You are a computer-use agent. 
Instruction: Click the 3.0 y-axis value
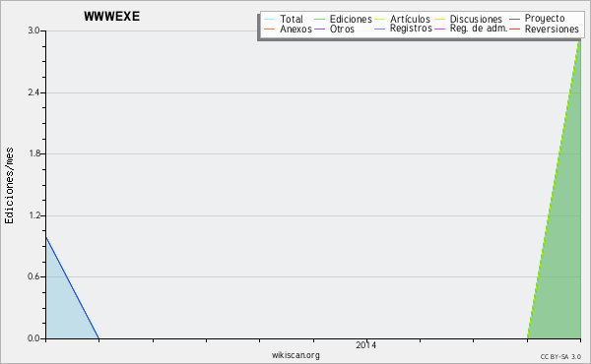(x=33, y=30)
